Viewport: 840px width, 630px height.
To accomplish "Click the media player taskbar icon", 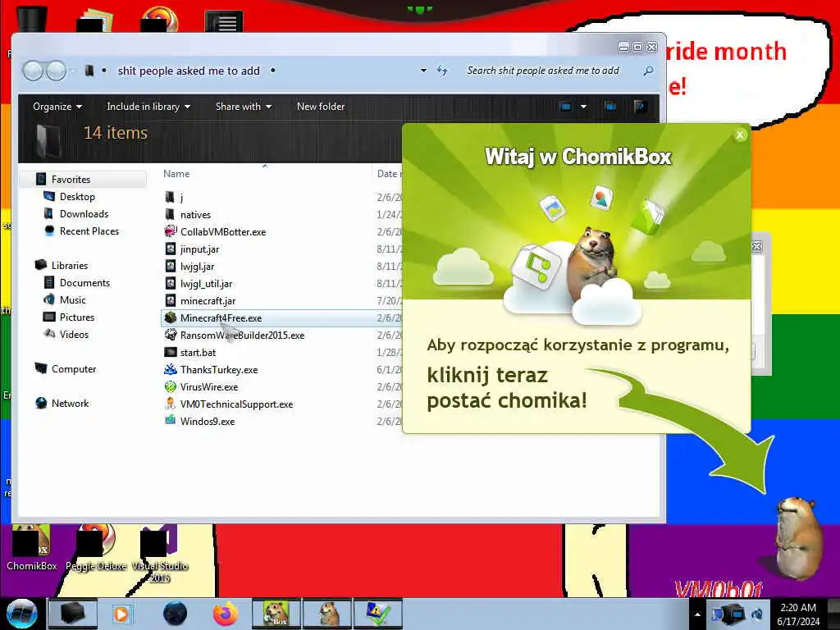I will point(121,614).
